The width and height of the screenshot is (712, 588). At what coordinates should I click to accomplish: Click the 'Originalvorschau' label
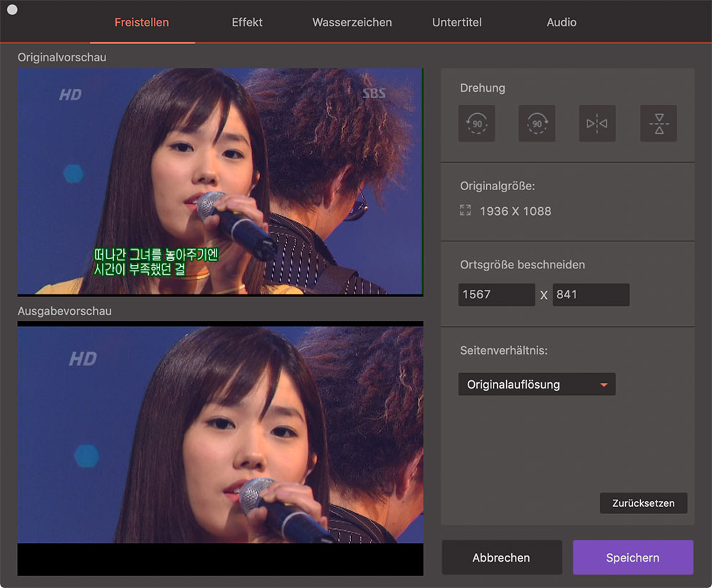click(62, 57)
